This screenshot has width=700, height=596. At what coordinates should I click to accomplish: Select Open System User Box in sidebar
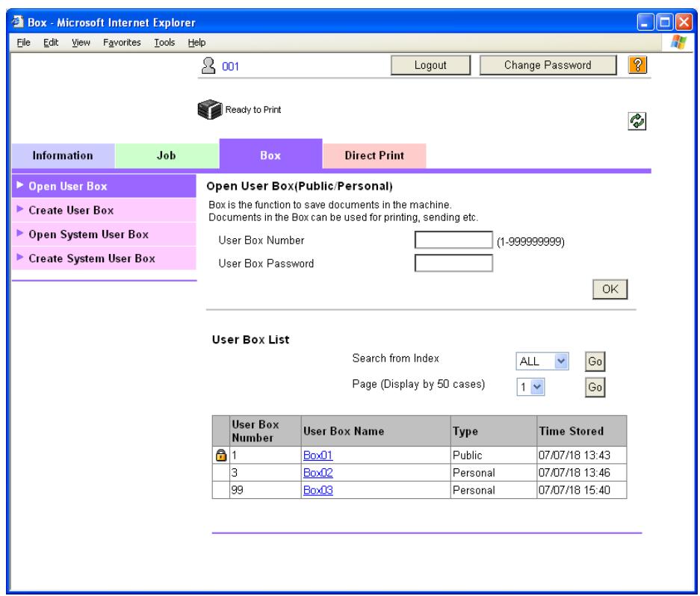point(104,235)
